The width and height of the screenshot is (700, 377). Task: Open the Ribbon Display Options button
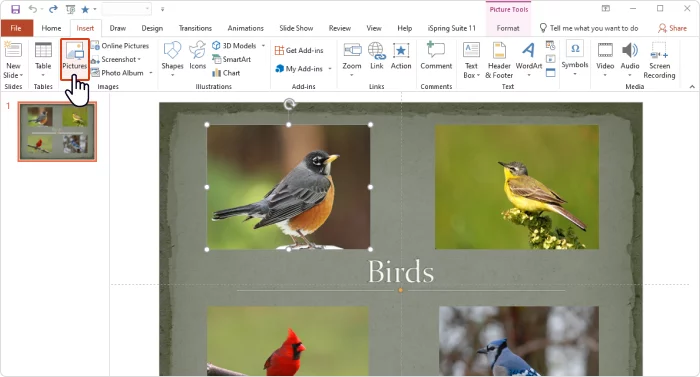(606, 8)
